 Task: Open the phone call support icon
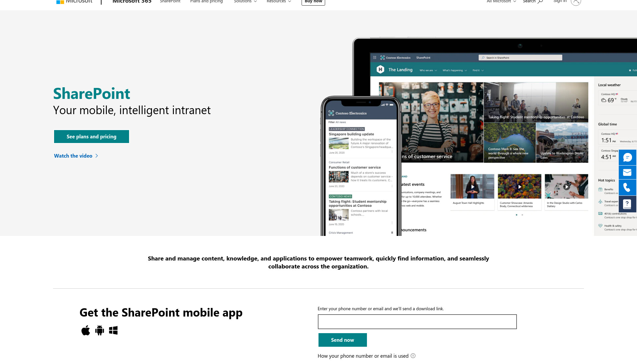(627, 187)
